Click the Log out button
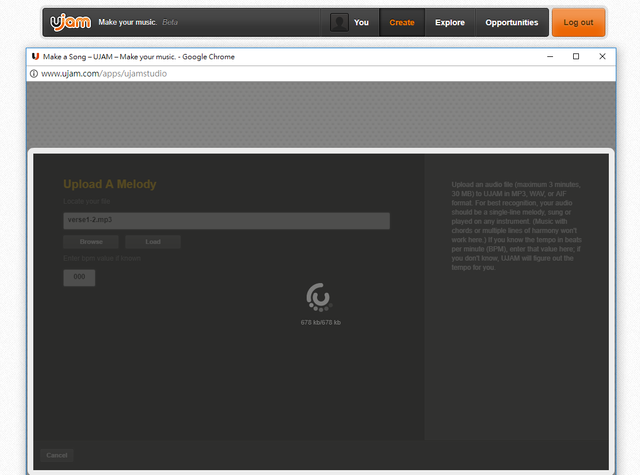The width and height of the screenshot is (640, 475). click(578, 22)
